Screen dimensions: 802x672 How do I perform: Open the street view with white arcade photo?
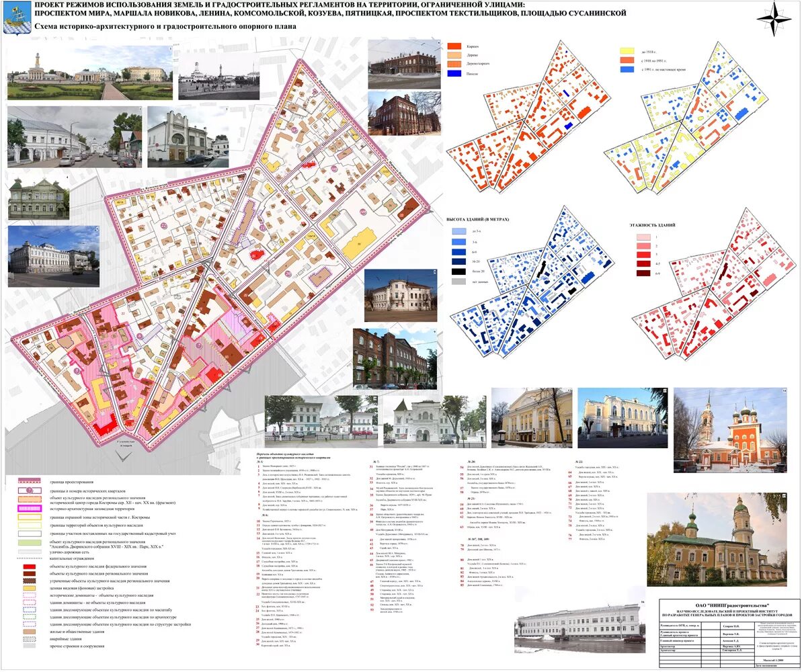(x=75, y=136)
